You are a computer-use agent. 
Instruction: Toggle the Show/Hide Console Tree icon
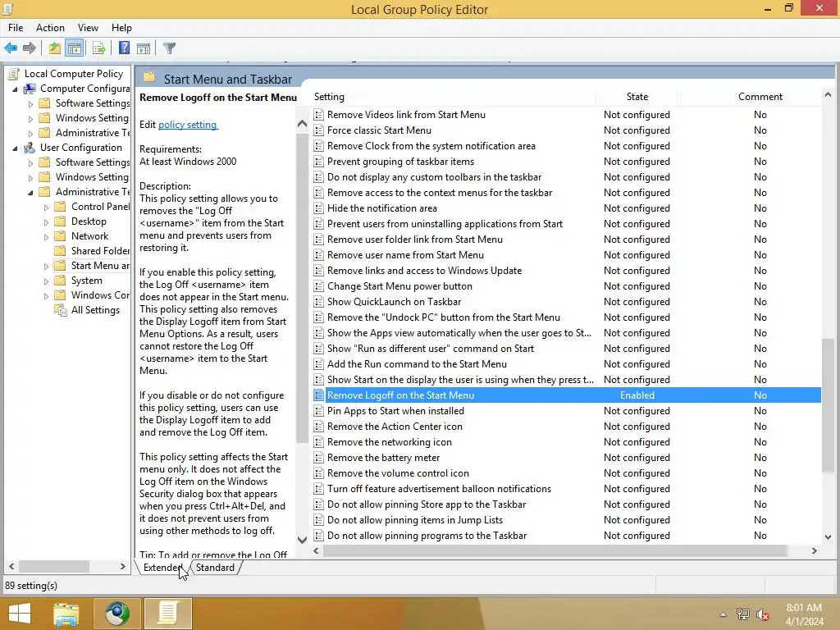click(x=75, y=48)
